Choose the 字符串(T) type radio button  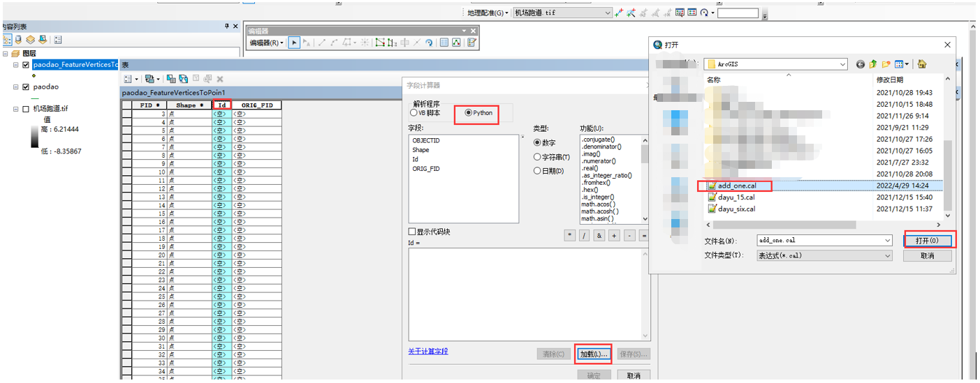[537, 157]
